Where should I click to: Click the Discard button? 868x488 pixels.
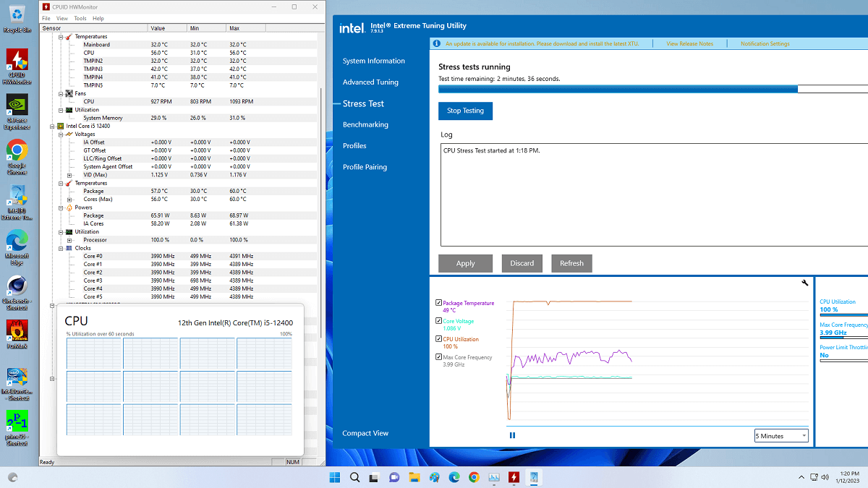click(x=522, y=263)
